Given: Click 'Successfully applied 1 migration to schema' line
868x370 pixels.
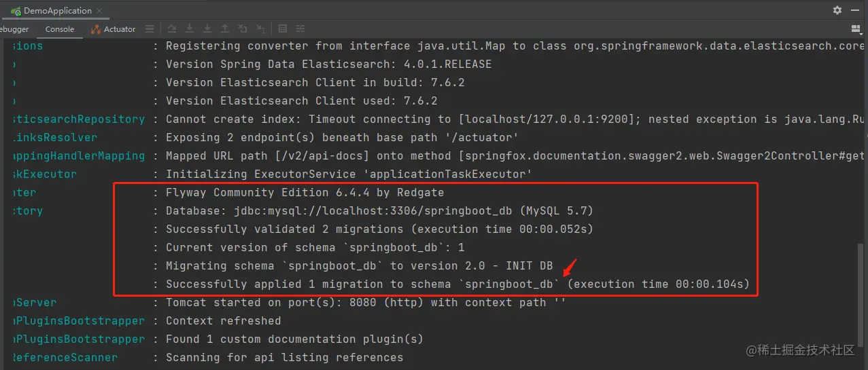Looking at the screenshot, I should (457, 284).
